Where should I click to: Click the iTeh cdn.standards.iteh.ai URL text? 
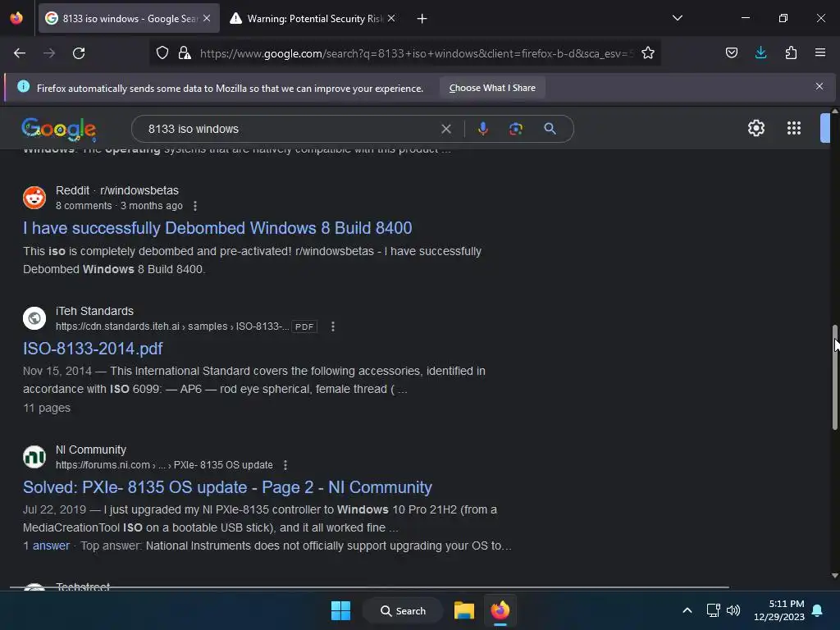tap(172, 326)
